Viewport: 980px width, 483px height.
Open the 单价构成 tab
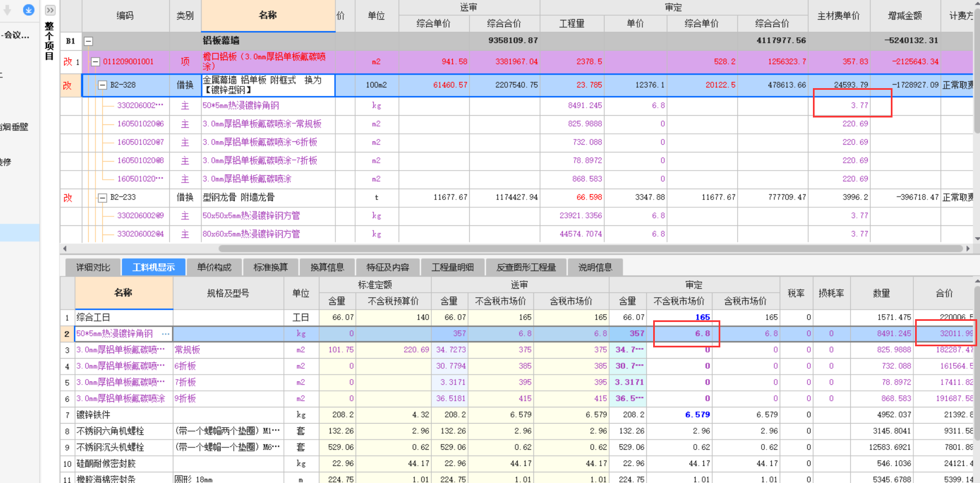214,267
